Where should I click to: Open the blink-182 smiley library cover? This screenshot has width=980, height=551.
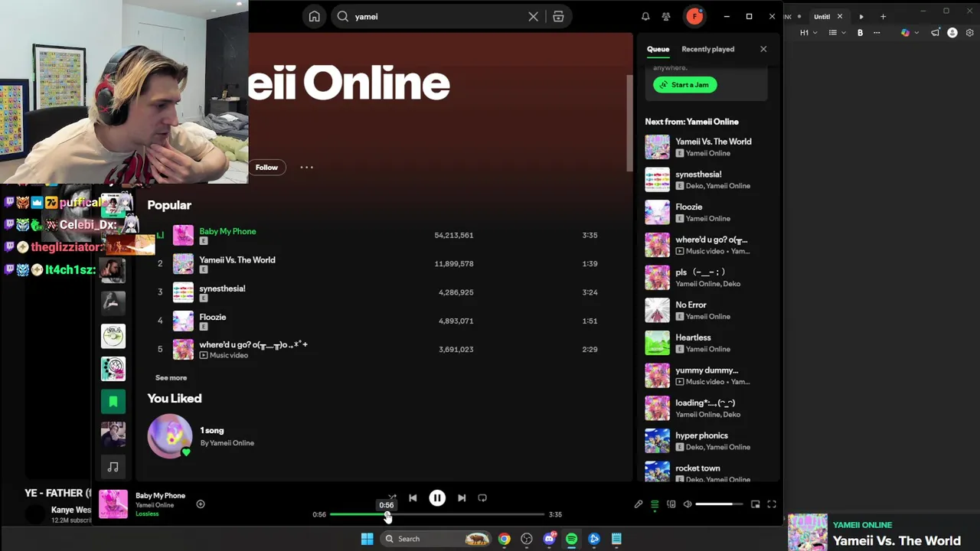[113, 368]
